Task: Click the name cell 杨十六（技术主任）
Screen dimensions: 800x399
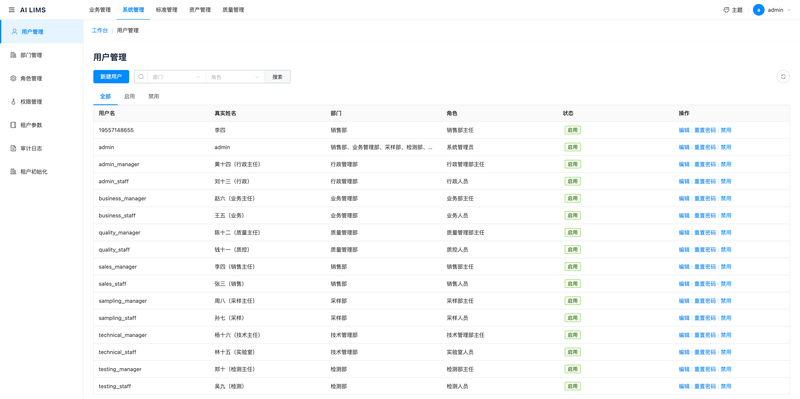Action: (x=237, y=335)
